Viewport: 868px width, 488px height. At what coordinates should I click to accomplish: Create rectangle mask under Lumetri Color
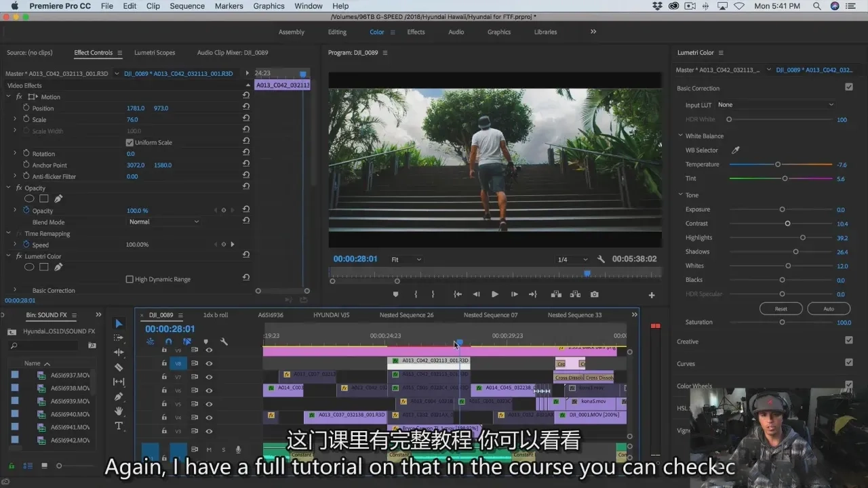click(44, 267)
